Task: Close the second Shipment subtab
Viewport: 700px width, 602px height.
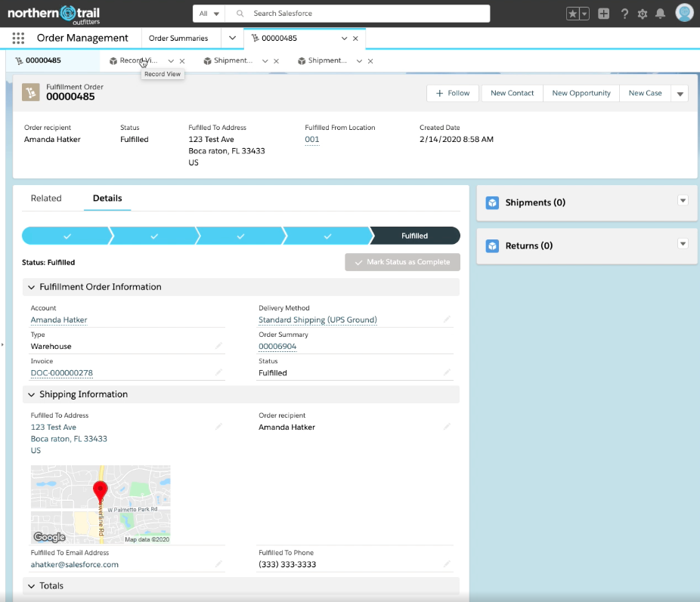Action: (x=370, y=61)
